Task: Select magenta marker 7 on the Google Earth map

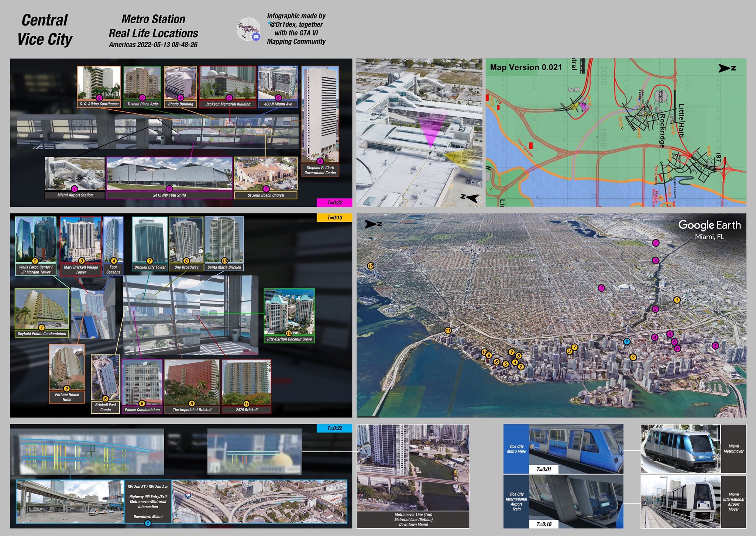Action: click(601, 288)
